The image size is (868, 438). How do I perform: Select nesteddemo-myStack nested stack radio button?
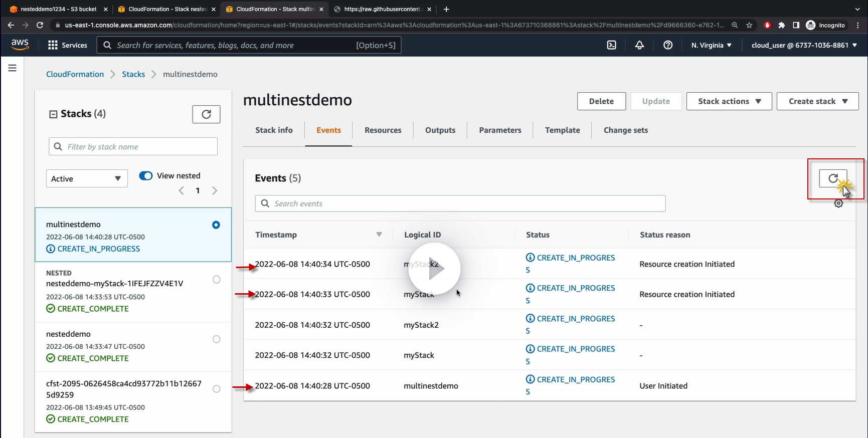click(x=216, y=280)
